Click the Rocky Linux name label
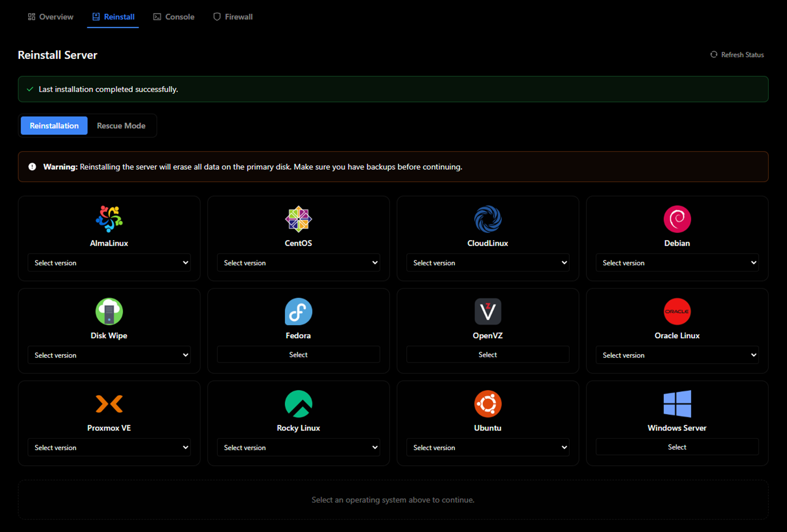The width and height of the screenshot is (787, 532). point(298,428)
